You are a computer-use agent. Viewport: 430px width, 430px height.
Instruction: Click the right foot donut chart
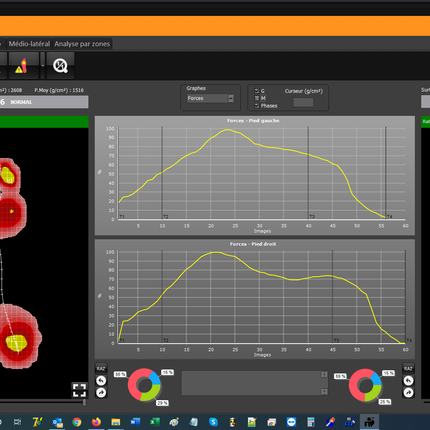pos(365,385)
